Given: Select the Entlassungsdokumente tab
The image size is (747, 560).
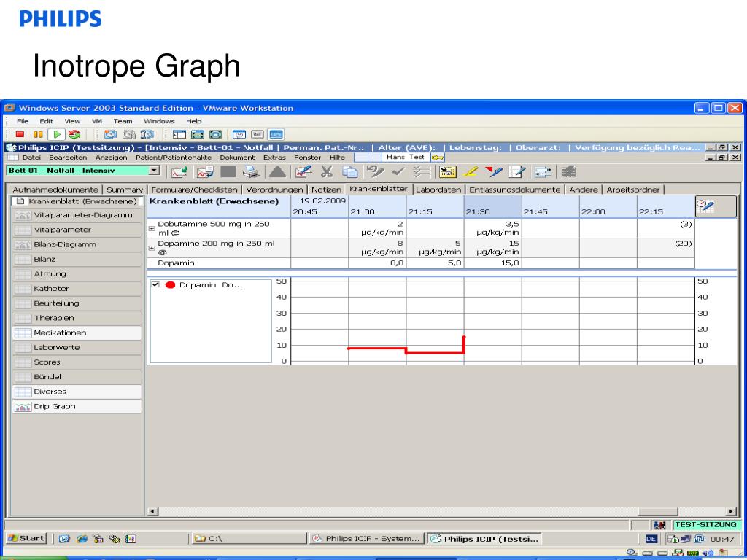Looking at the screenshot, I should pos(514,190).
